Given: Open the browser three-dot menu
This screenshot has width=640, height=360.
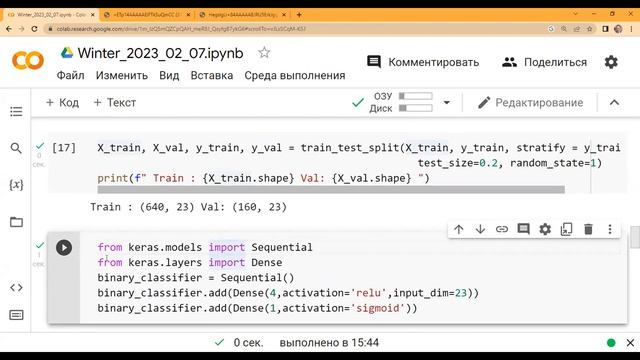Looking at the screenshot, I should pyautogui.click(x=631, y=29).
